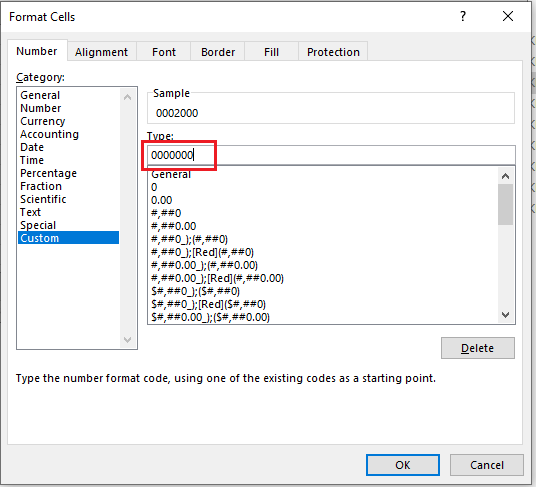
Task: Select the Currency category
Action: [43, 121]
